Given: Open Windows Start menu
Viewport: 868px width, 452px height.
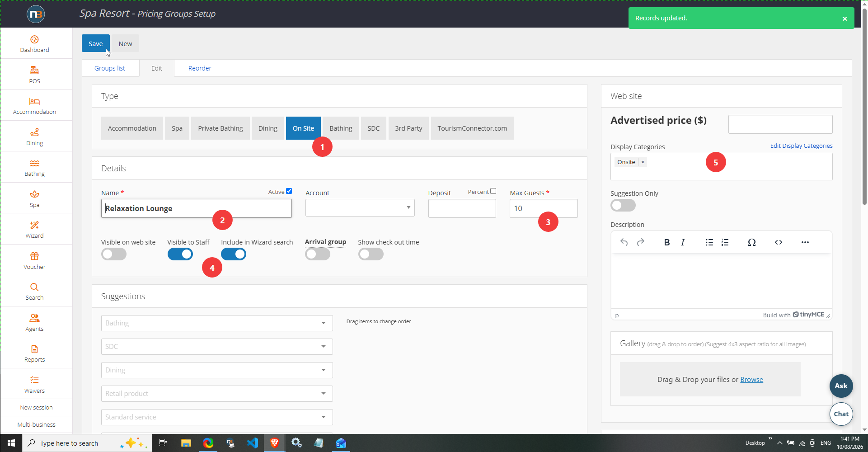Looking at the screenshot, I should point(11,443).
